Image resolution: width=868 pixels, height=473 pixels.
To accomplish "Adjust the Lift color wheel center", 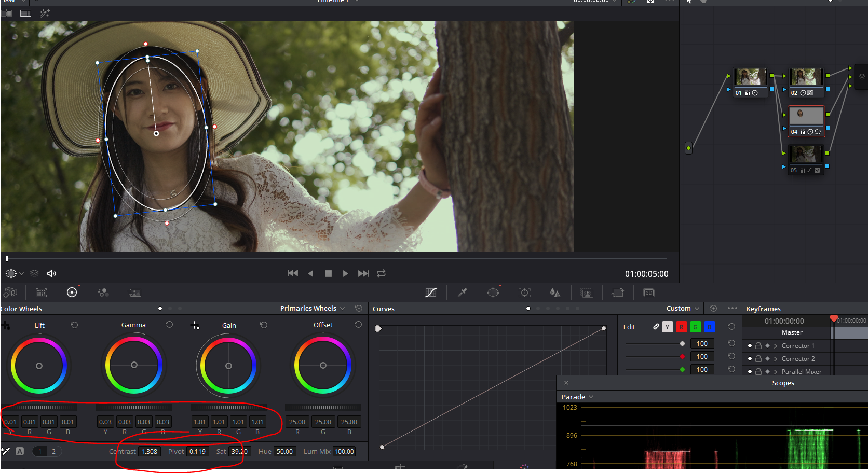I will 39,366.
